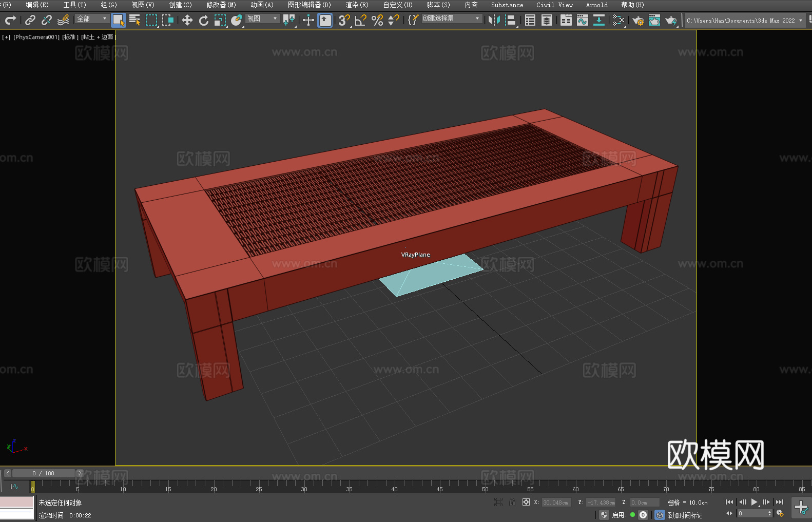Toggle Window/Crossing selection mode

coord(168,20)
